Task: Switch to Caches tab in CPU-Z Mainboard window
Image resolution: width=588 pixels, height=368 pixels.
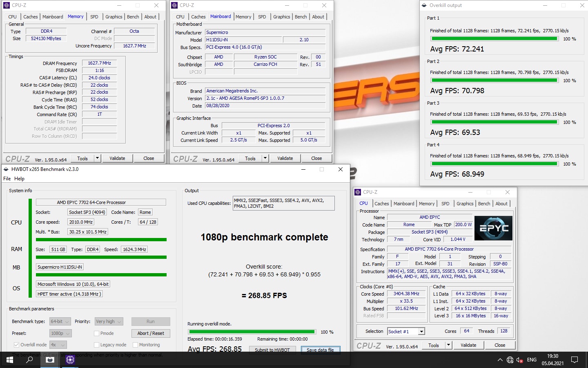Action: point(198,17)
